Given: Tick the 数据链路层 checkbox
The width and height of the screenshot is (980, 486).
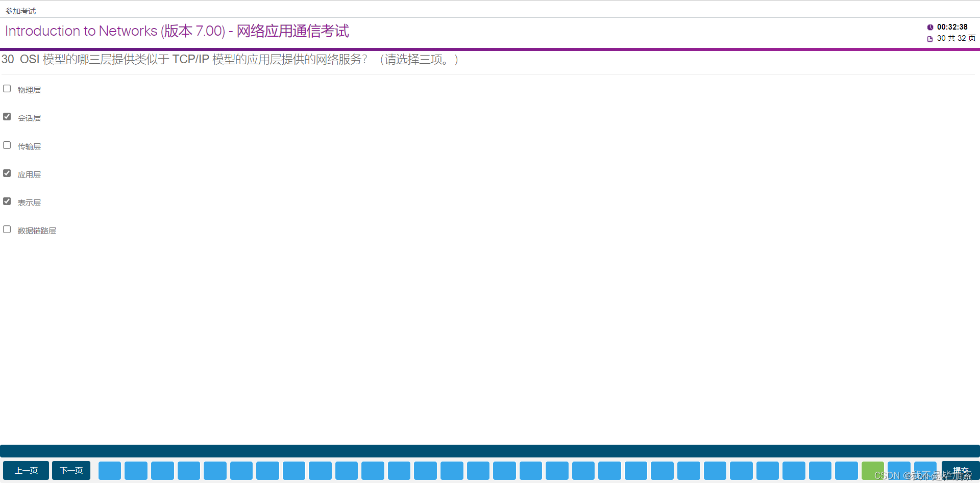Looking at the screenshot, I should click(x=7, y=229).
